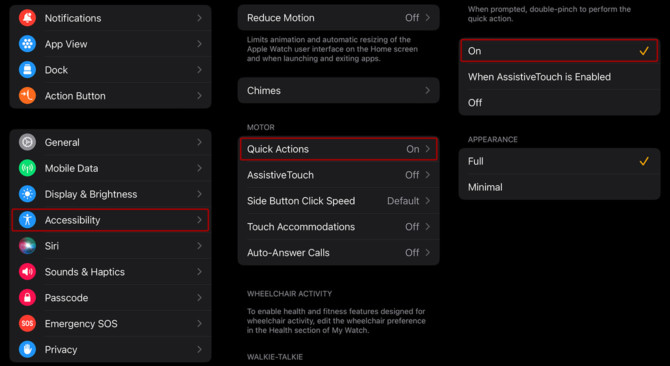Image resolution: width=670 pixels, height=366 pixels.
Task: Tap the blue Dock icon
Action: click(x=27, y=70)
